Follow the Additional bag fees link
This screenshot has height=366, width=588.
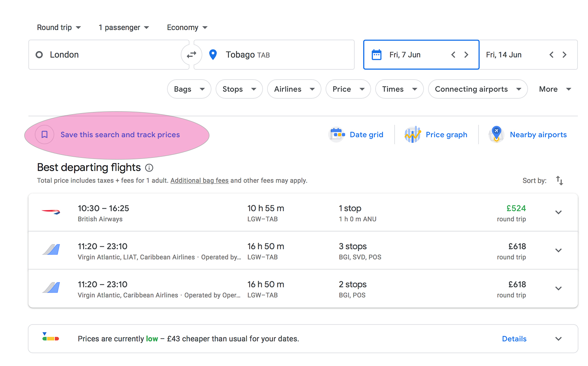(x=200, y=181)
